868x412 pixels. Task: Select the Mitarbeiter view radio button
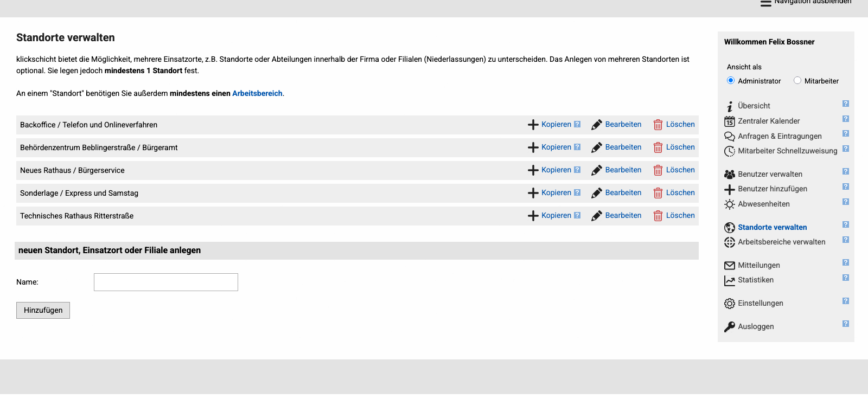[x=797, y=80]
